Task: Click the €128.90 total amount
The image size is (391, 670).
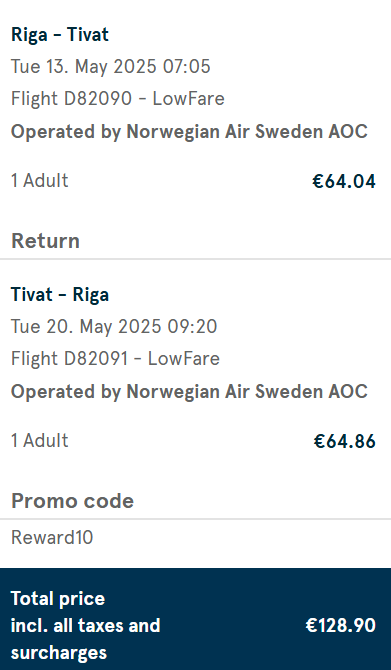Action: pyautogui.click(x=341, y=626)
